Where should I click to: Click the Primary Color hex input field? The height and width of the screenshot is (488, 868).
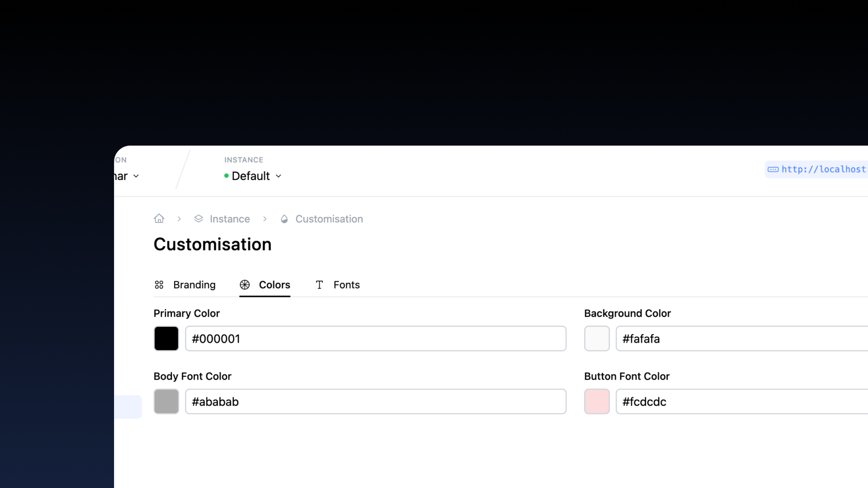376,338
